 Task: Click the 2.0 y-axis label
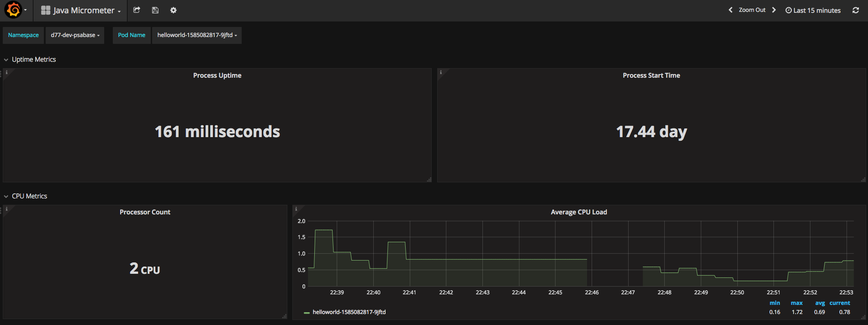[x=302, y=221]
